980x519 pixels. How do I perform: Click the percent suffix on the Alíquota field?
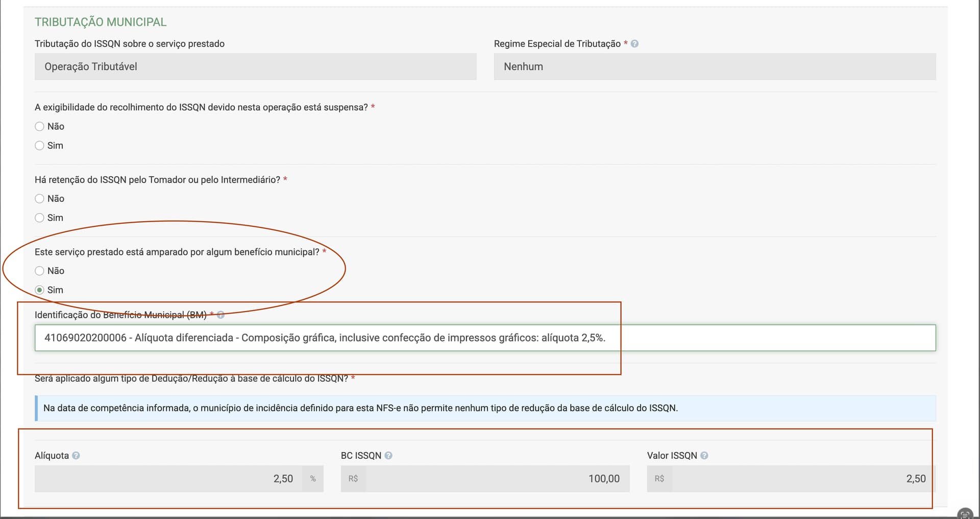coord(313,479)
